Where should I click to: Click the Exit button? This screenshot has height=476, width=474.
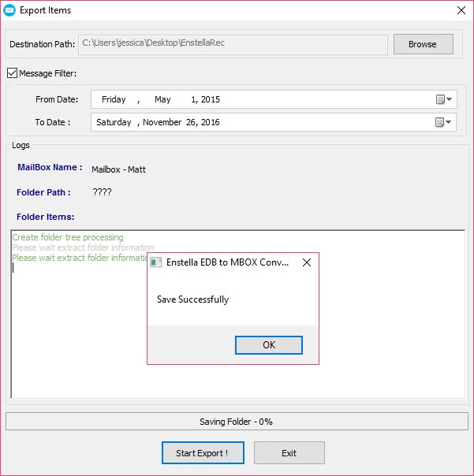coord(289,453)
